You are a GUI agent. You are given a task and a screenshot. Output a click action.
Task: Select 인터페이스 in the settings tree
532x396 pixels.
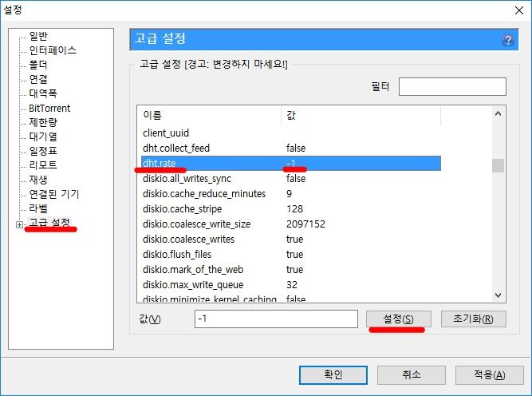click(53, 50)
